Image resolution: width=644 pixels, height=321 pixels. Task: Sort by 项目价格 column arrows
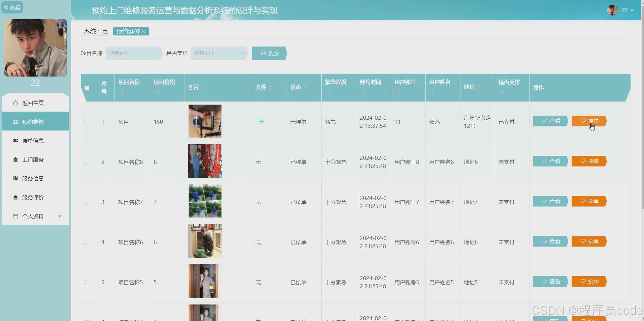(158, 92)
